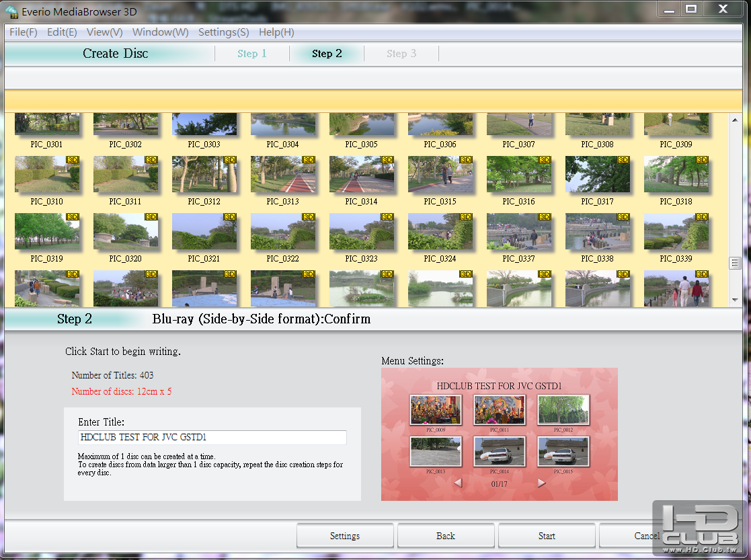
Task: Click the PIC_0015 car thumbnail in menu preview
Action: click(563, 451)
